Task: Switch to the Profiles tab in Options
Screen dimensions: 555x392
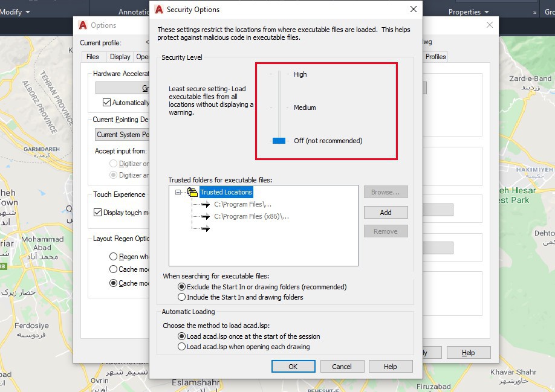Action: [x=435, y=57]
